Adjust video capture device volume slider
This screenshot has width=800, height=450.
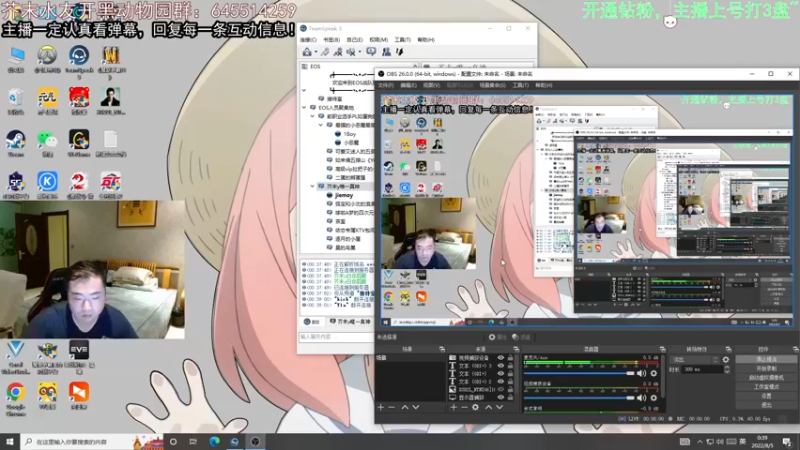579,398
